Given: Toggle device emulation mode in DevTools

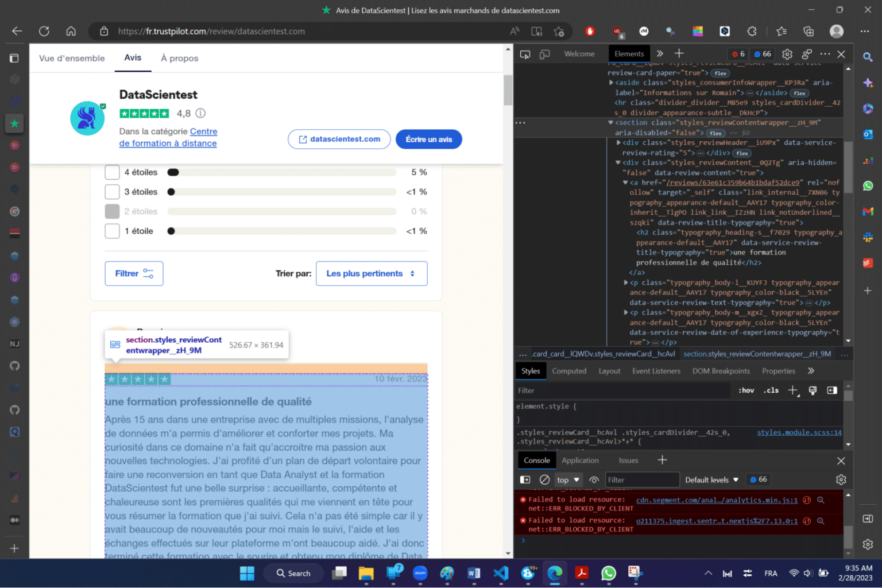Looking at the screenshot, I should pos(544,53).
